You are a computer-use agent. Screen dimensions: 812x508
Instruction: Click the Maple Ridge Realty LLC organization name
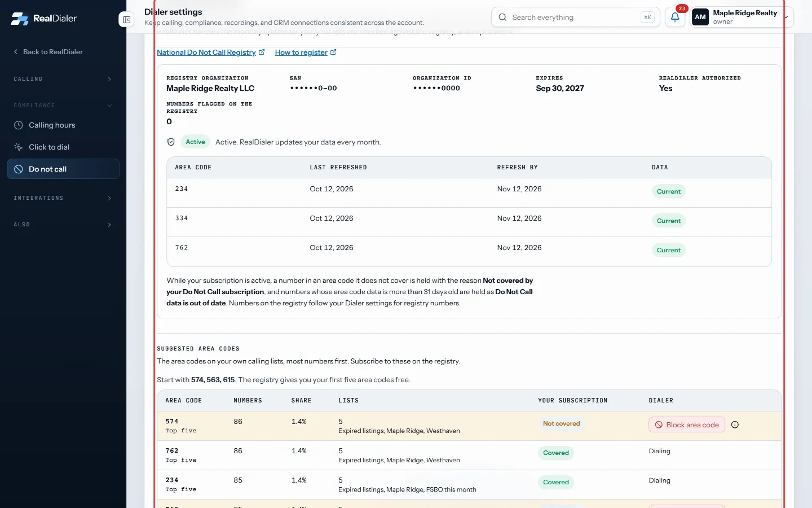210,89
